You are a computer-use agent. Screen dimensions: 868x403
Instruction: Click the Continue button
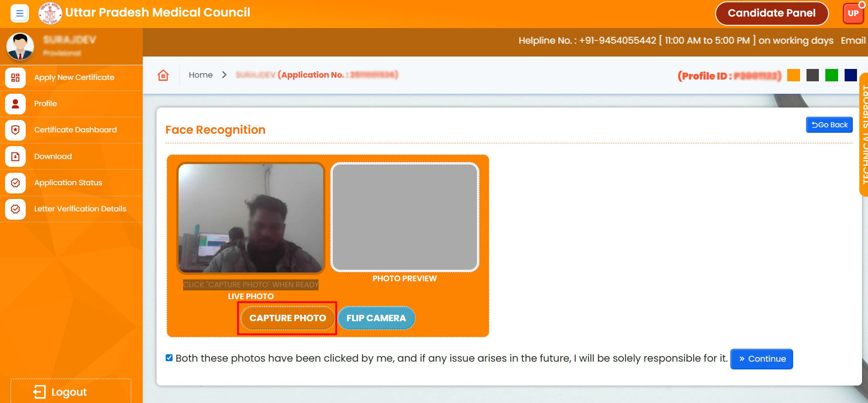pos(762,359)
